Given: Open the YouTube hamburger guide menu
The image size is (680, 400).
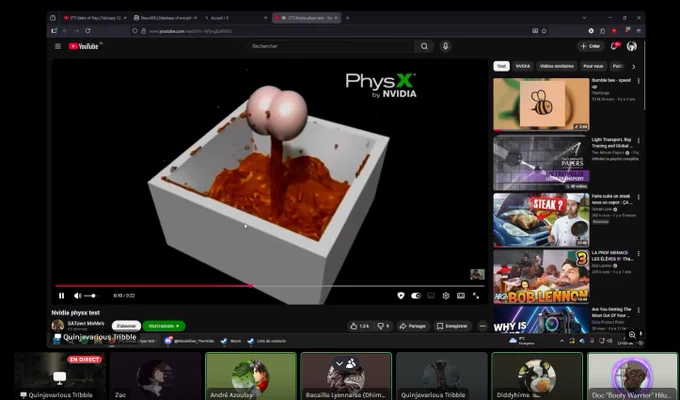Looking at the screenshot, I should click(x=58, y=46).
